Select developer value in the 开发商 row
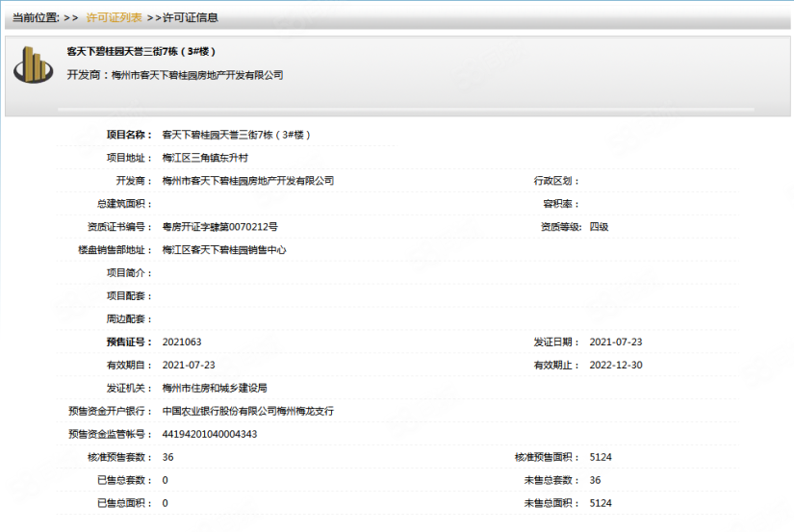This screenshot has width=794, height=532. (248, 181)
